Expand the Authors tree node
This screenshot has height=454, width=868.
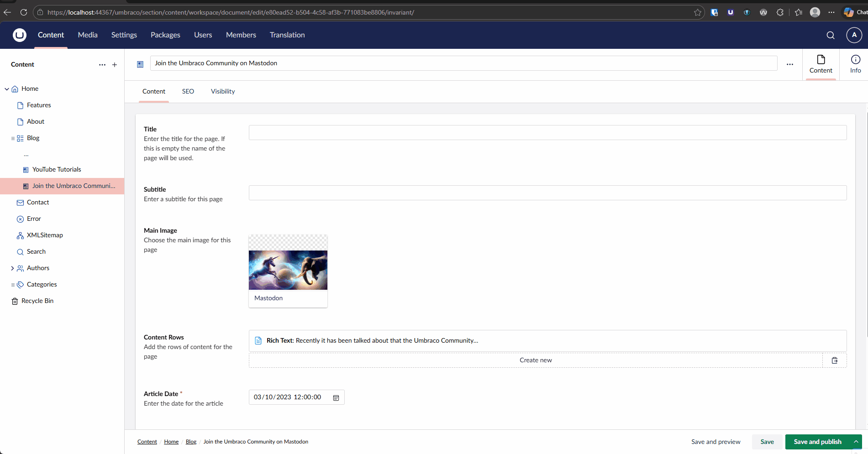12,268
